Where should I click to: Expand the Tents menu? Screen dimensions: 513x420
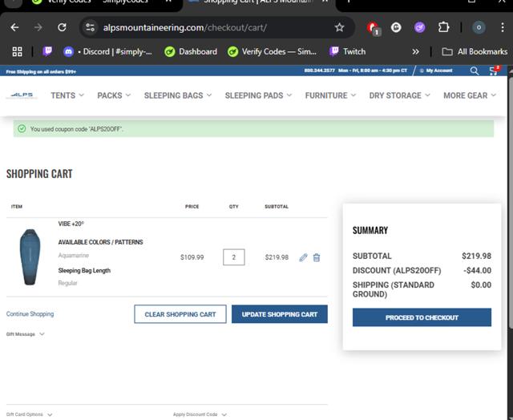(67, 95)
